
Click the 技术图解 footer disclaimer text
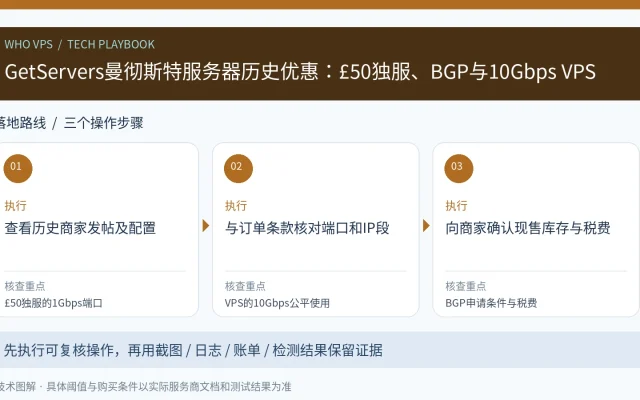click(x=145, y=387)
